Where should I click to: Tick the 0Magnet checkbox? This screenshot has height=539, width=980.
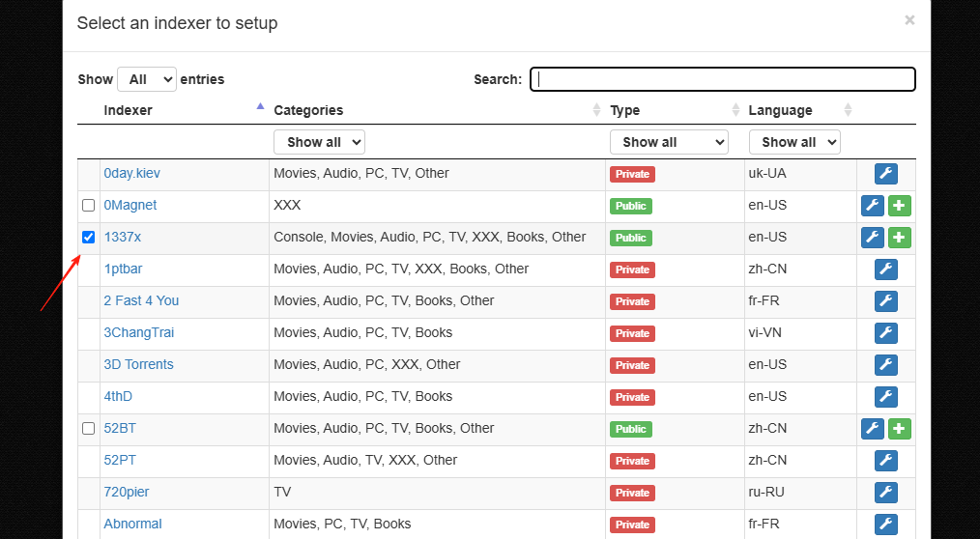(88, 206)
